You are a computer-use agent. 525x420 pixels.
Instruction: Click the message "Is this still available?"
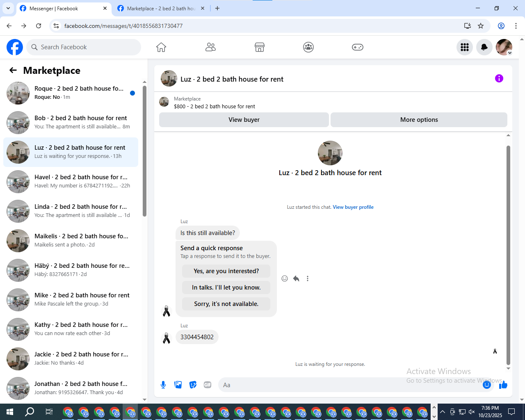pos(208,233)
